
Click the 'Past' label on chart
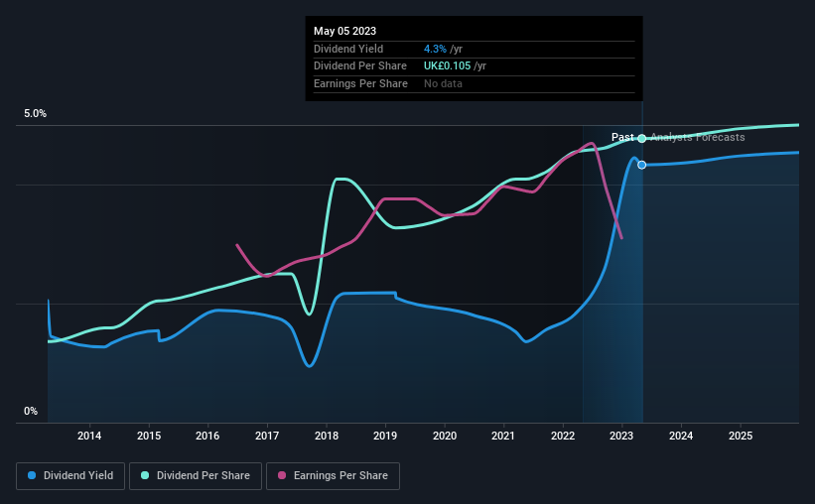point(622,137)
